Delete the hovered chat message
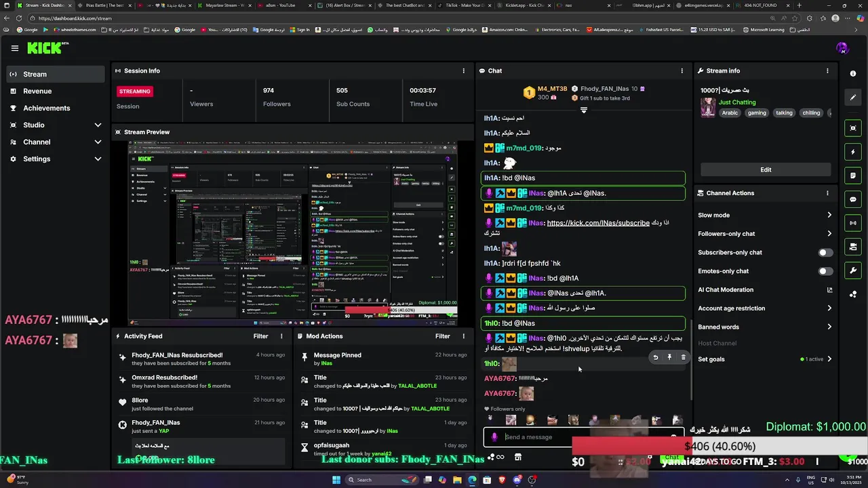 [683, 357]
